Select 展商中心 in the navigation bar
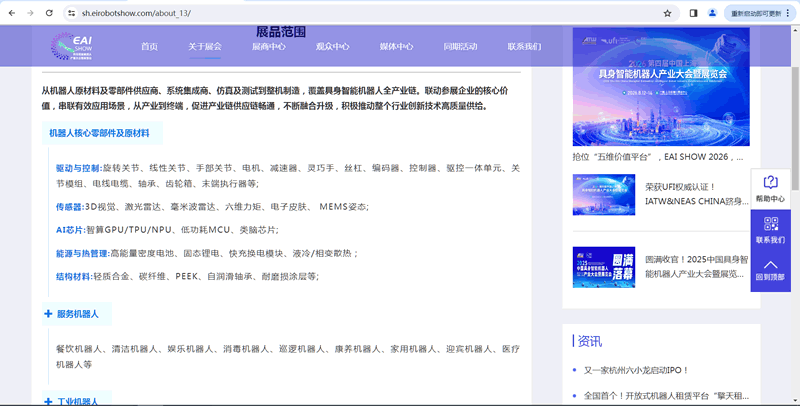 click(268, 47)
